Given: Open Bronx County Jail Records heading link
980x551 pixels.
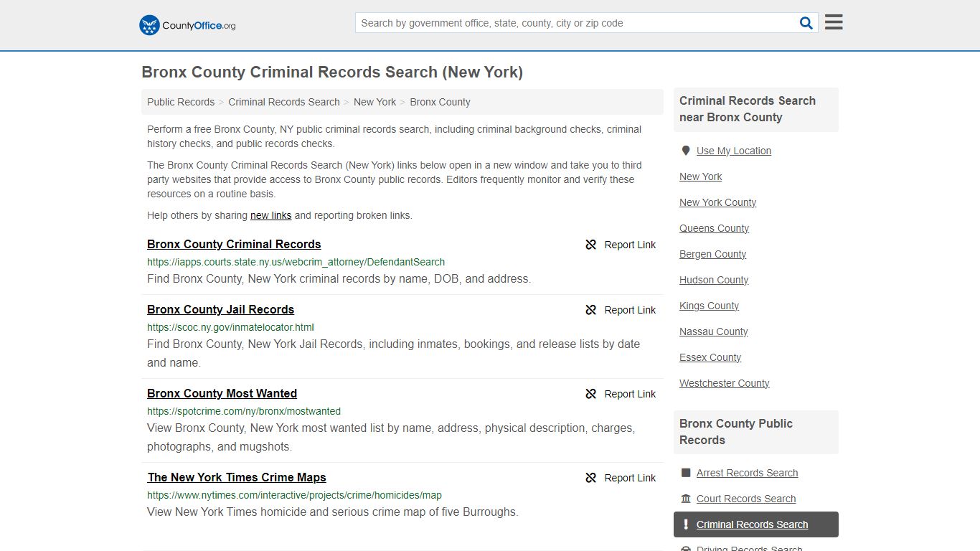Looking at the screenshot, I should 220,309.
